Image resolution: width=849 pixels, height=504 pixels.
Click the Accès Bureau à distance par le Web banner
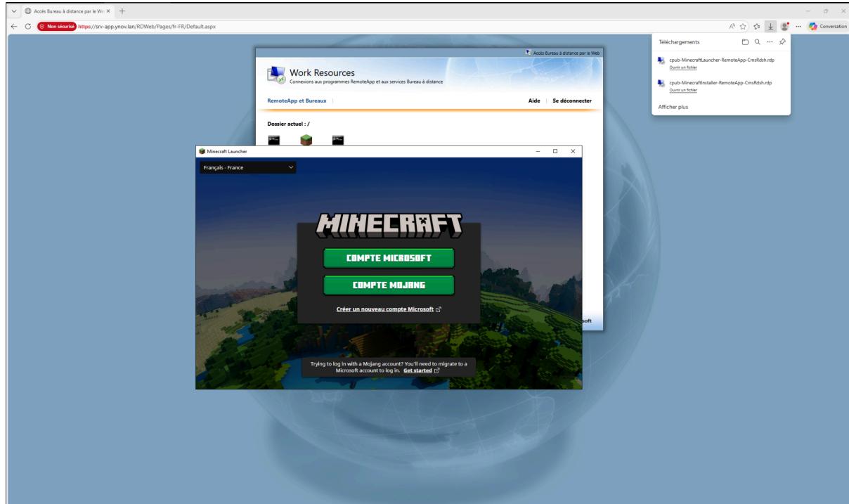[x=563, y=53]
